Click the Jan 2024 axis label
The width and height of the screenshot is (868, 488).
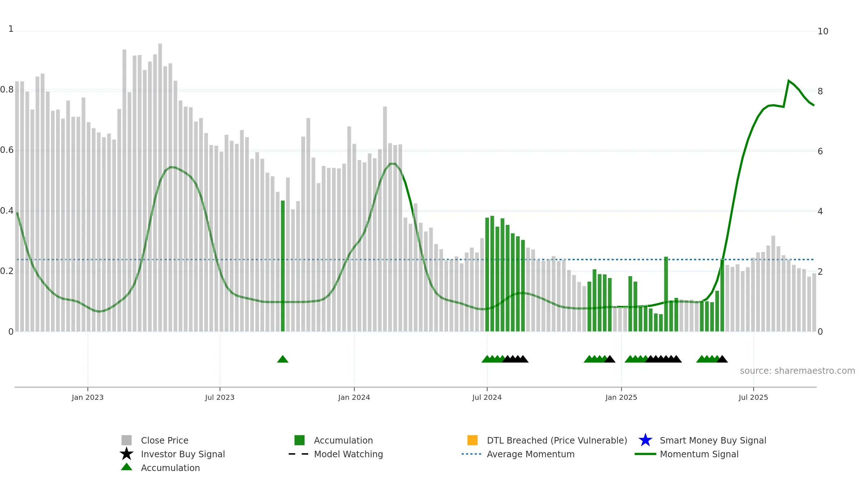click(x=354, y=397)
